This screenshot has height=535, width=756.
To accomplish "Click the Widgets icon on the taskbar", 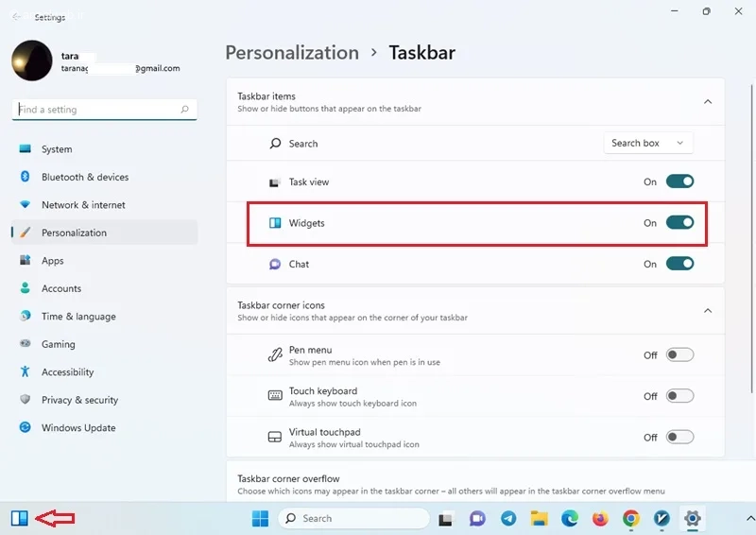I will click(x=19, y=517).
